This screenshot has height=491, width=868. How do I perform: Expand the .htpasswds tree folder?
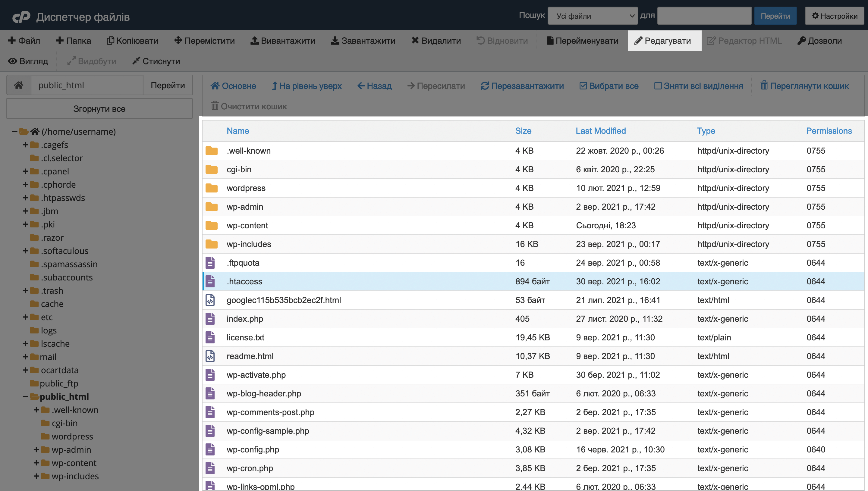[x=25, y=198]
